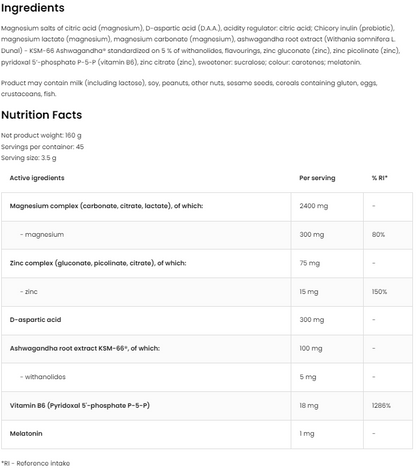Click the Vitamin B6 row label
The width and height of the screenshot is (416, 468).
tap(80, 406)
